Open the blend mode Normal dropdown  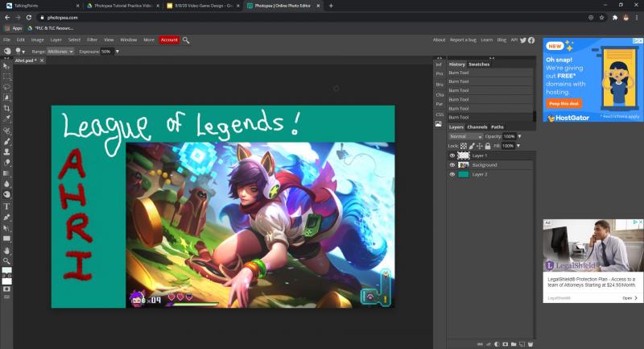coord(465,136)
